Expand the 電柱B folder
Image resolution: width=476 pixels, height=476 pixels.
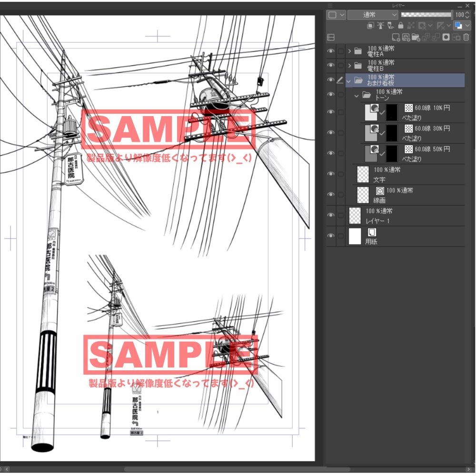point(349,66)
